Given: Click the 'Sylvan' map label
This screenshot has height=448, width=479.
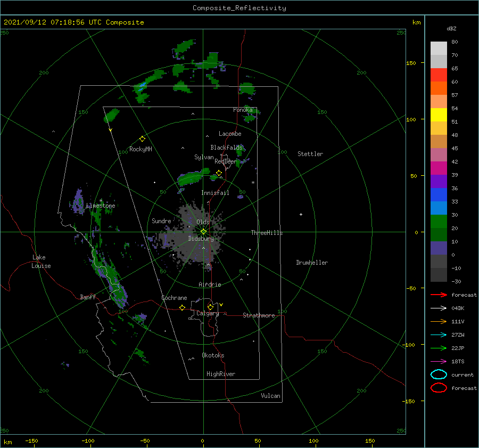Looking at the screenshot, I should [204, 157].
